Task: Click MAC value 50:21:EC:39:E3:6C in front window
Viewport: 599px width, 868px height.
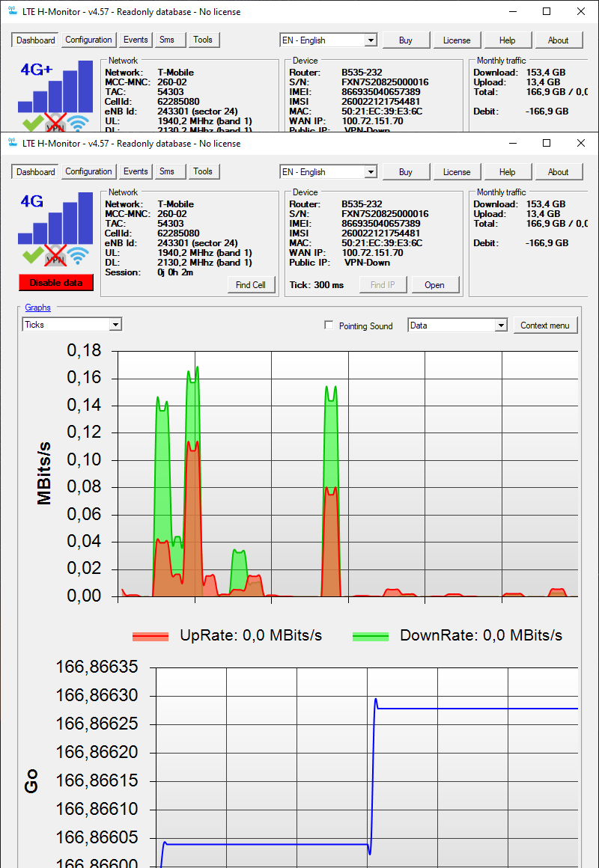Action: [383, 243]
